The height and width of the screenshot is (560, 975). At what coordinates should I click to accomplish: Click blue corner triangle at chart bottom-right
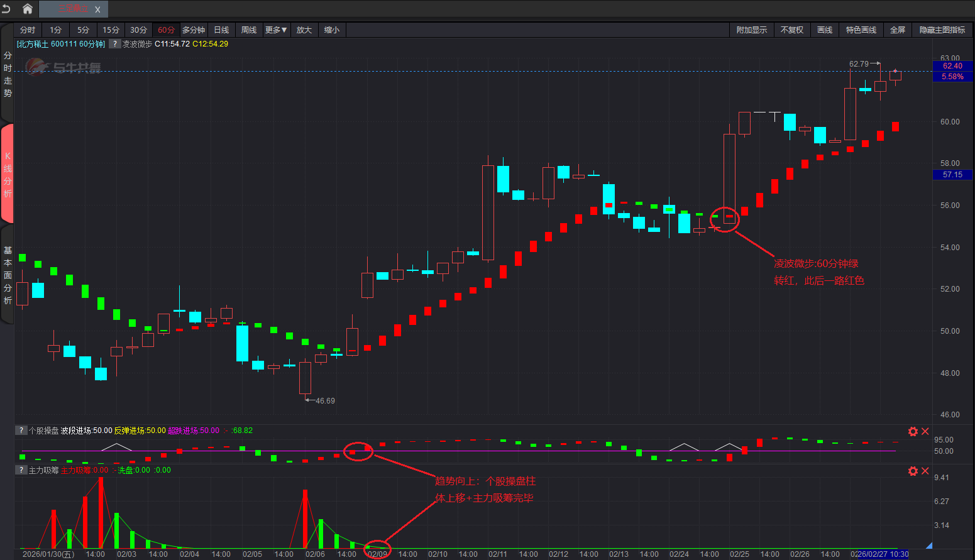pos(928,546)
